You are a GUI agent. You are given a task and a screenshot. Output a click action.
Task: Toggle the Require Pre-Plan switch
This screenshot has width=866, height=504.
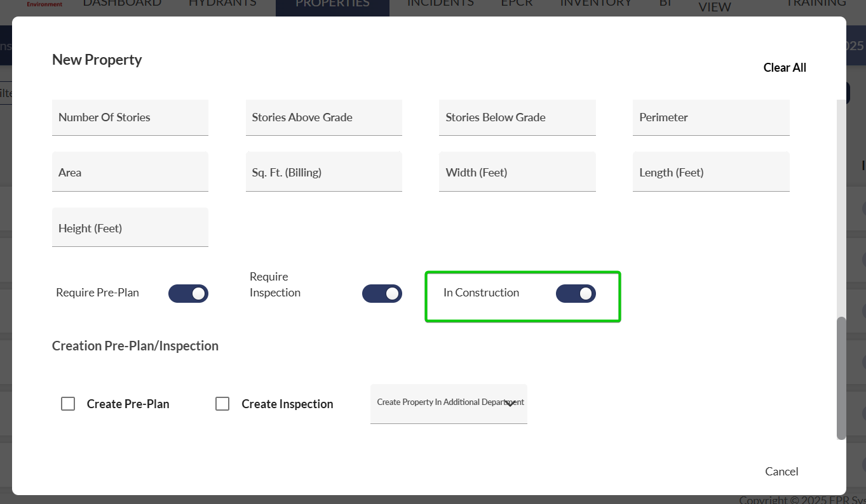[188, 293]
